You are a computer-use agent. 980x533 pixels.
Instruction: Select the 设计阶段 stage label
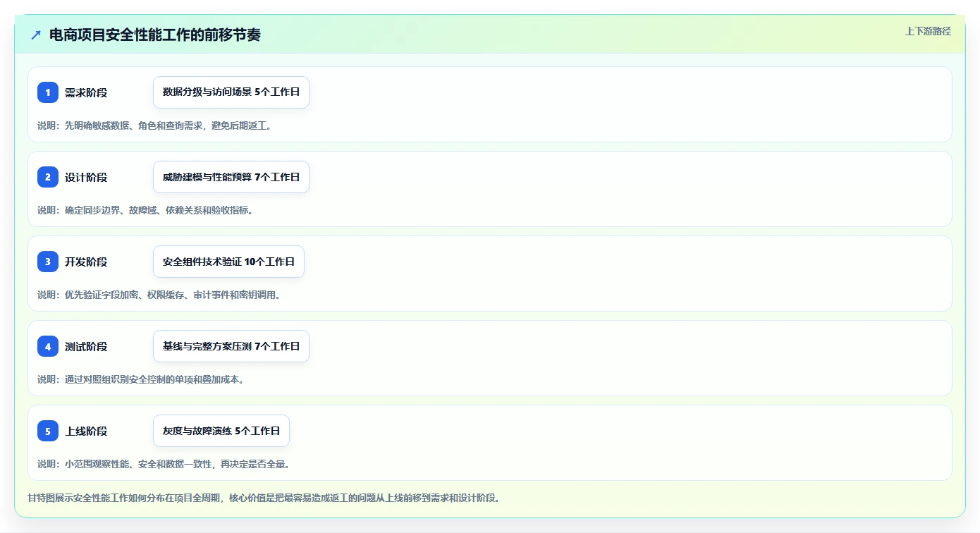[x=86, y=177]
